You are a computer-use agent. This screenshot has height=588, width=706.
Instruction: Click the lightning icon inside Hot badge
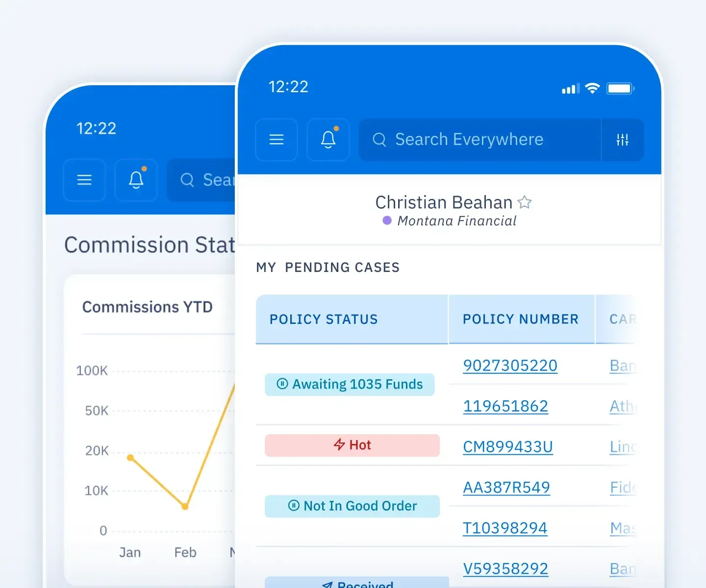coord(339,445)
